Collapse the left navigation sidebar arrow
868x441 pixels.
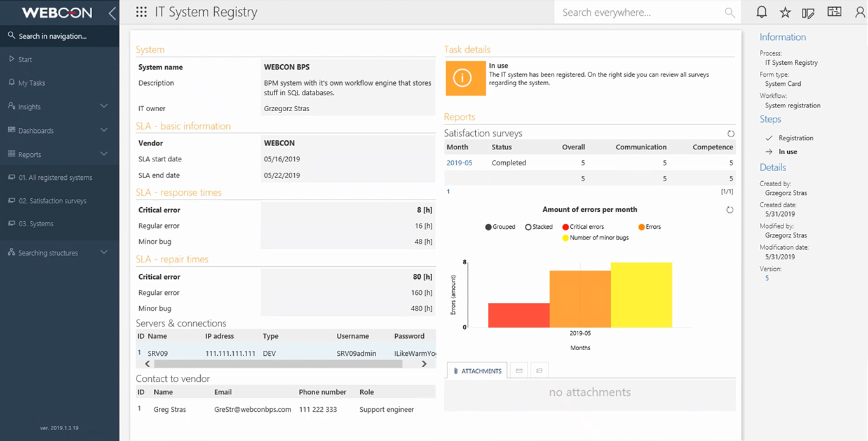(x=112, y=13)
